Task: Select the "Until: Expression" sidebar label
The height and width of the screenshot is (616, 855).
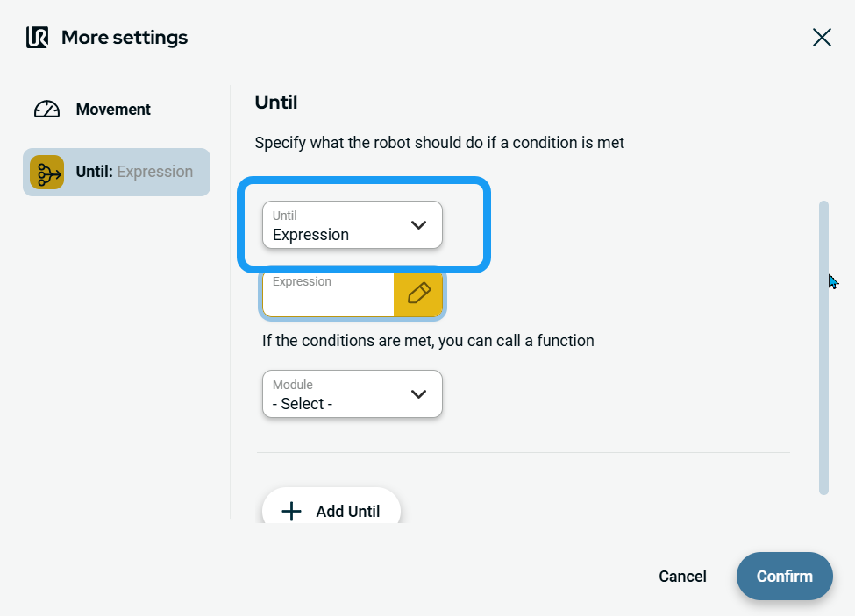Action: (x=134, y=172)
